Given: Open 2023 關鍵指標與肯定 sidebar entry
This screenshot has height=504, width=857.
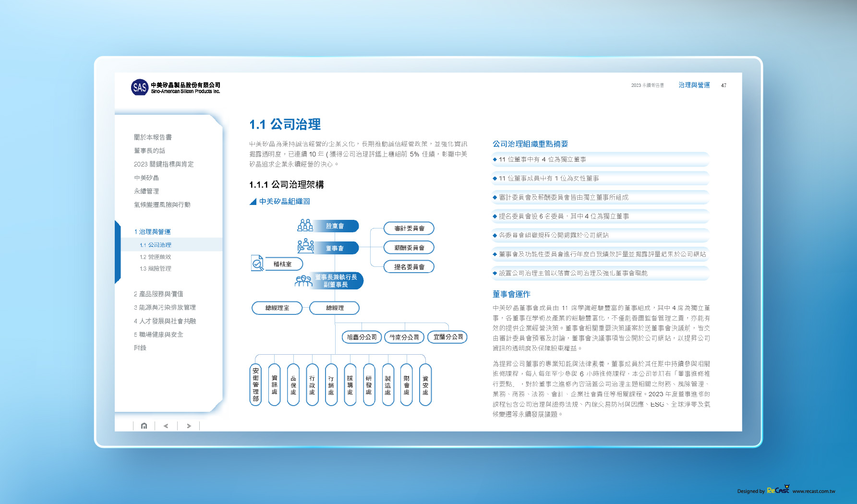Looking at the screenshot, I should pyautogui.click(x=164, y=164).
